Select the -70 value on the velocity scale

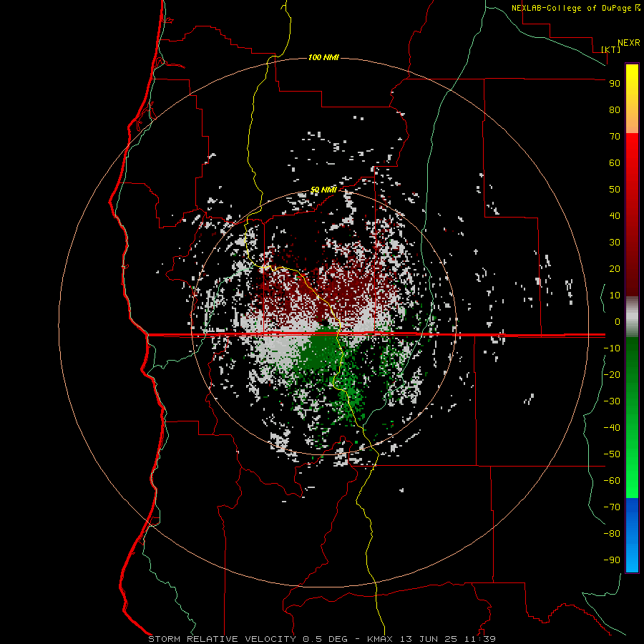(x=612, y=507)
